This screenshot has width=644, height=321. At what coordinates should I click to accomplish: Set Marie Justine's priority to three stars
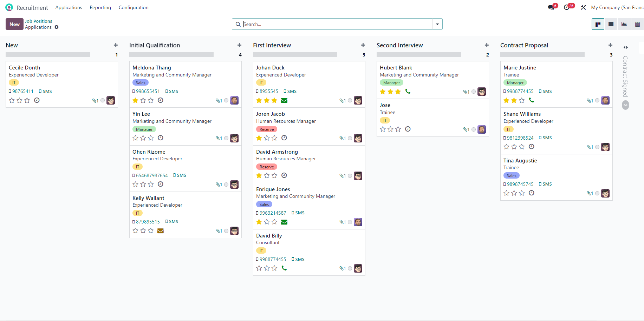pos(522,100)
